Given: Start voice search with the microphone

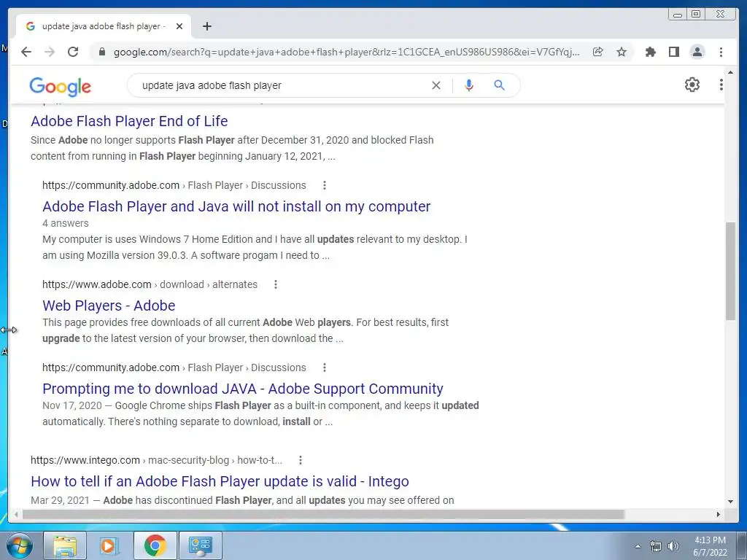Looking at the screenshot, I should click(469, 85).
